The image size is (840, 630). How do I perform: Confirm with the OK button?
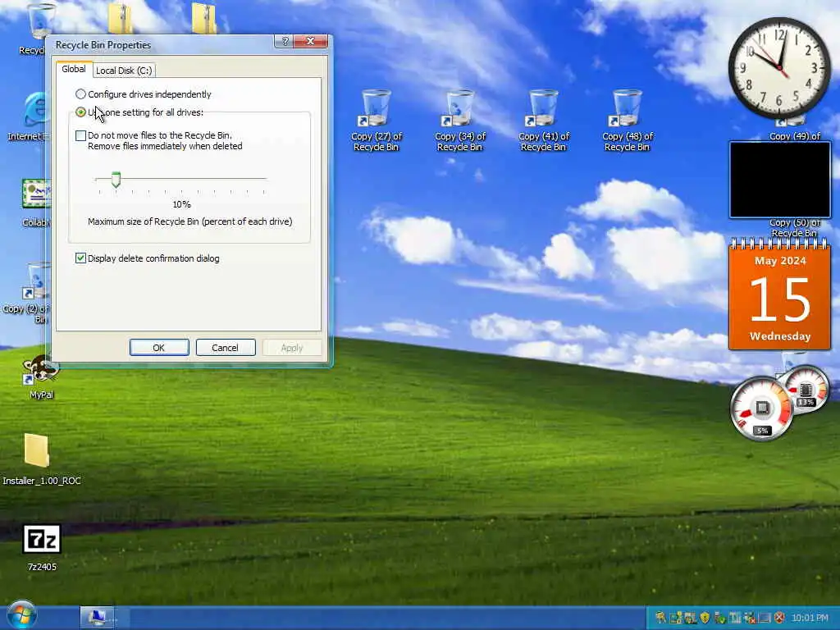point(159,348)
